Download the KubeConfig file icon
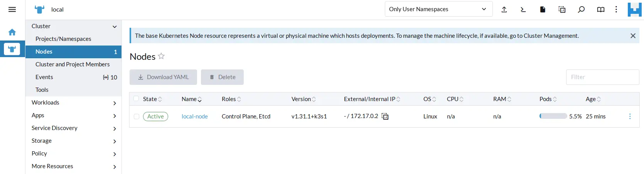The width and height of the screenshot is (644, 174). (x=543, y=10)
